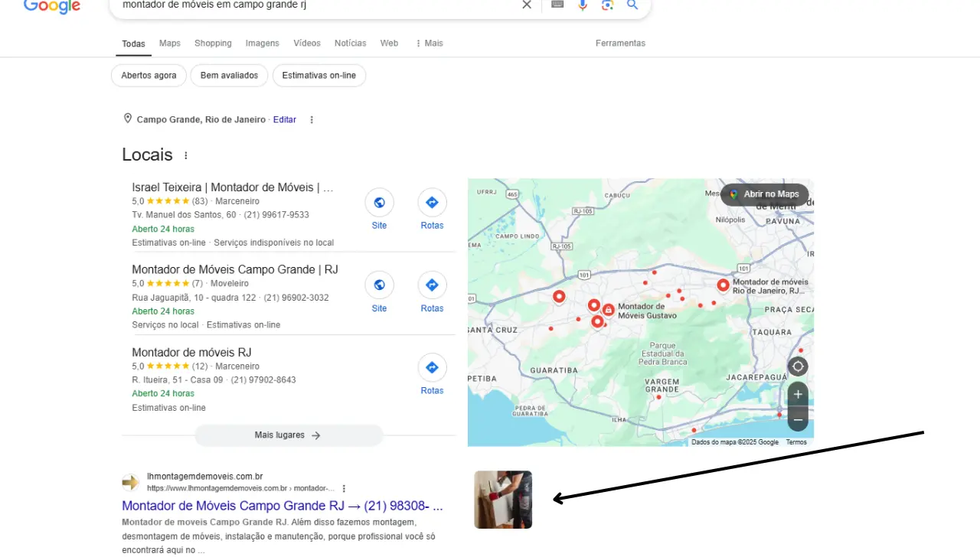Switch to the Notícias tab
The height and width of the screenshot is (557, 980).
351,44
